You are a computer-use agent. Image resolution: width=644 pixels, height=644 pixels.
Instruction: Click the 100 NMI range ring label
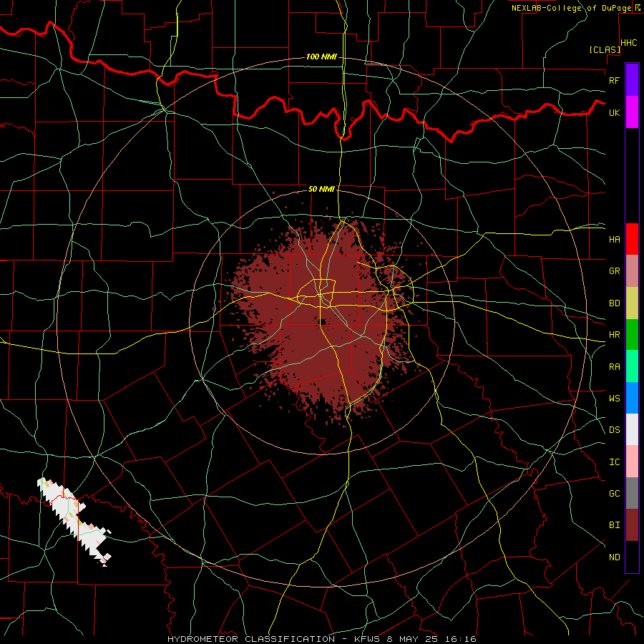(x=321, y=57)
